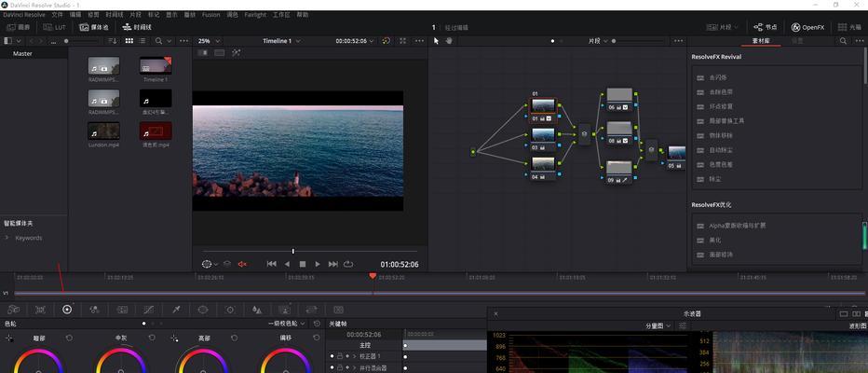Expand viewer to full screen mode
Screen dimensions: 868x373
pos(402,41)
